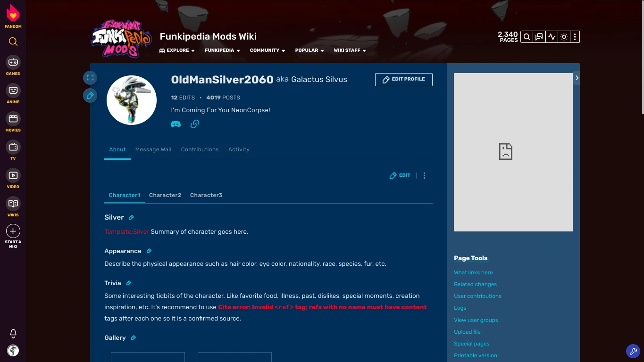Image resolution: width=644 pixels, height=362 pixels.
Task: Open the website link icon on the profile
Action: point(194,123)
